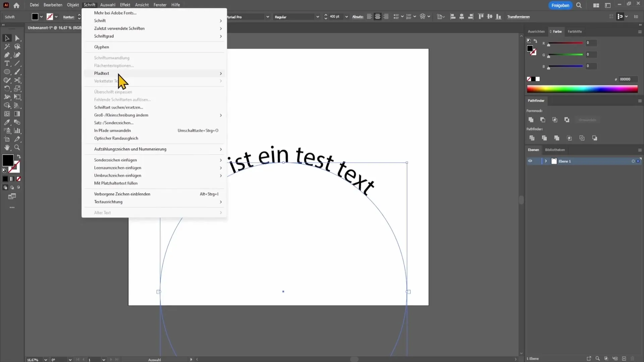Switch to the Bibliotheken tab

(555, 150)
